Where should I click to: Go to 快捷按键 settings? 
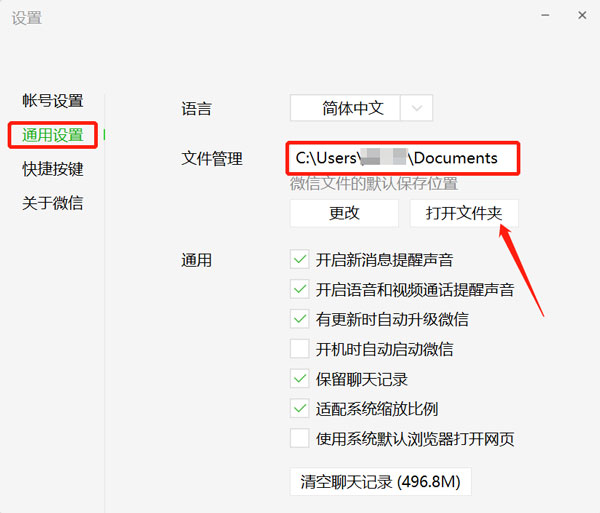tap(52, 169)
